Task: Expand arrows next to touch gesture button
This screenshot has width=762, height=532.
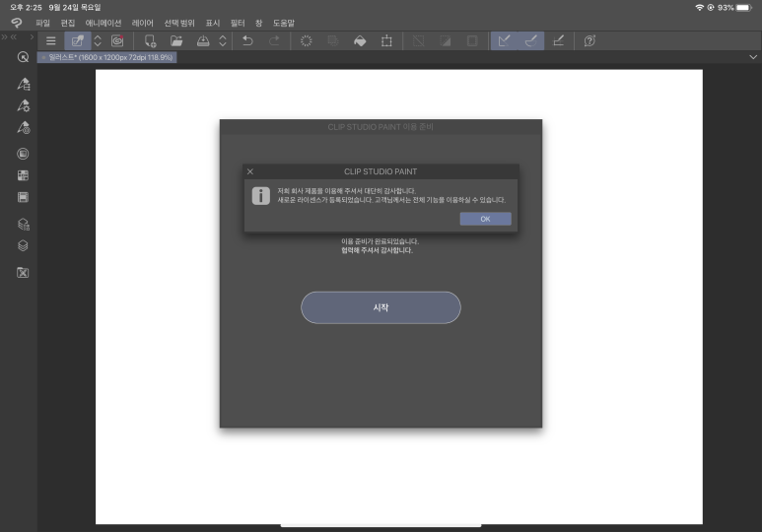Action: coord(98,40)
